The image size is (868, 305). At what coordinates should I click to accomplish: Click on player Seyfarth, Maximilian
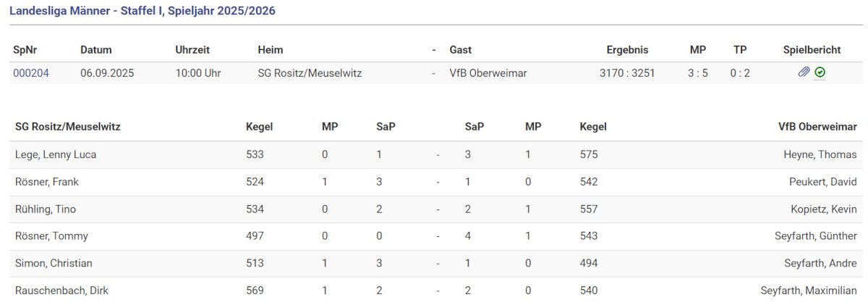[809, 291]
